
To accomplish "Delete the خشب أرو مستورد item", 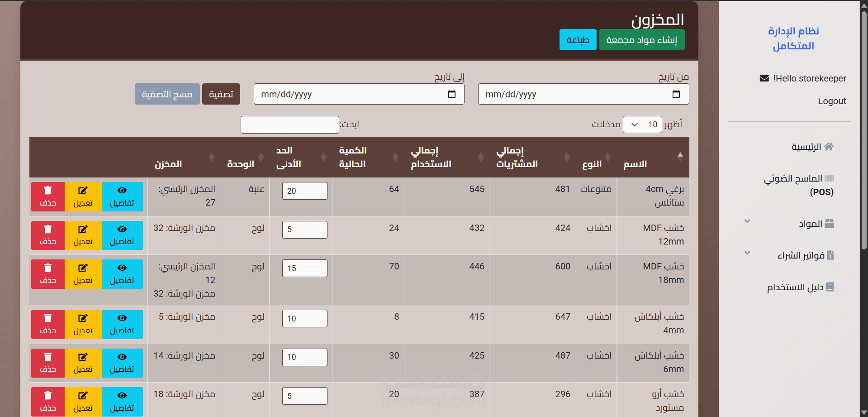I will coord(48,402).
